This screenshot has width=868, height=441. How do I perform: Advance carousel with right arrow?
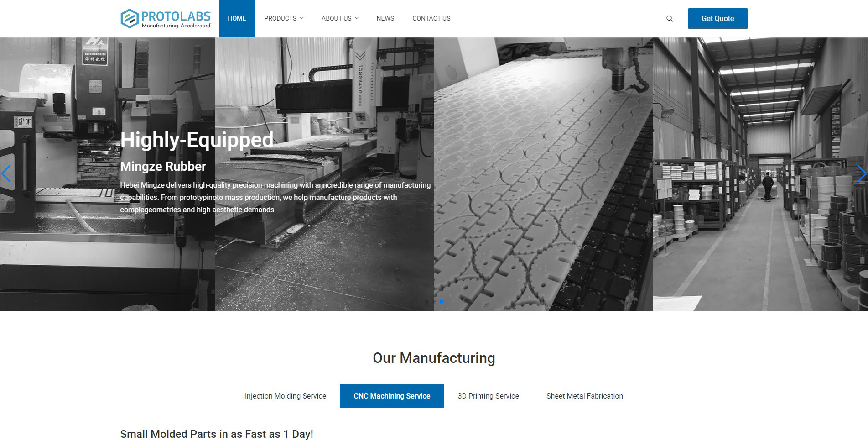(x=862, y=174)
